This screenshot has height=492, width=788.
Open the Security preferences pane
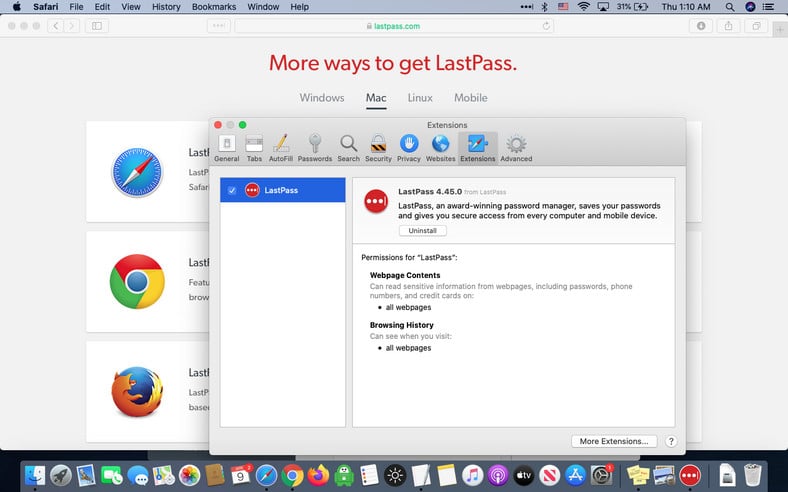tap(378, 148)
